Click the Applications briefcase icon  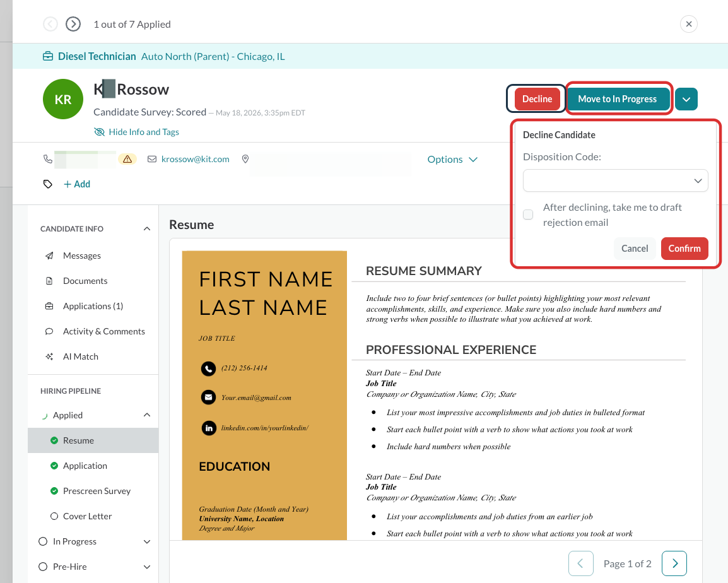pyautogui.click(x=49, y=306)
